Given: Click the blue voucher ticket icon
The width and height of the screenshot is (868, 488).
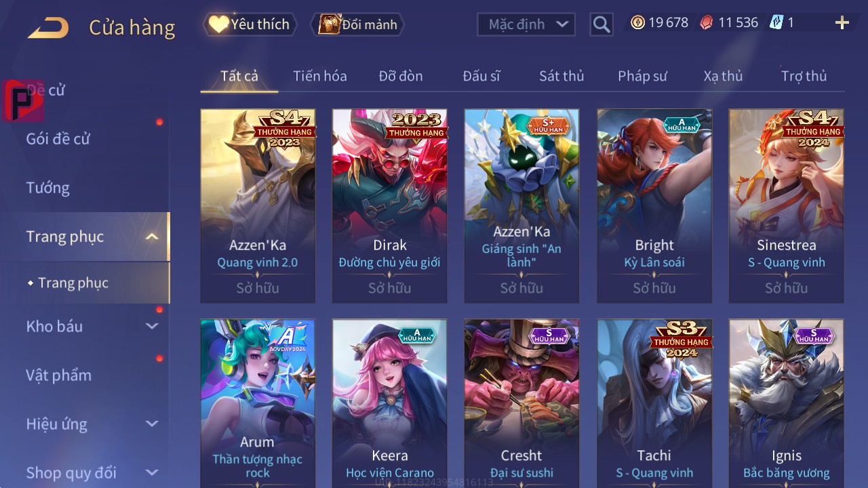Looking at the screenshot, I should [776, 22].
